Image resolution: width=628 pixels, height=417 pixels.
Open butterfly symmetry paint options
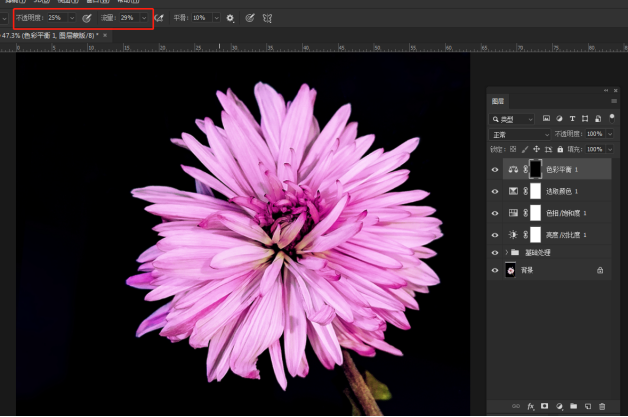click(x=267, y=18)
